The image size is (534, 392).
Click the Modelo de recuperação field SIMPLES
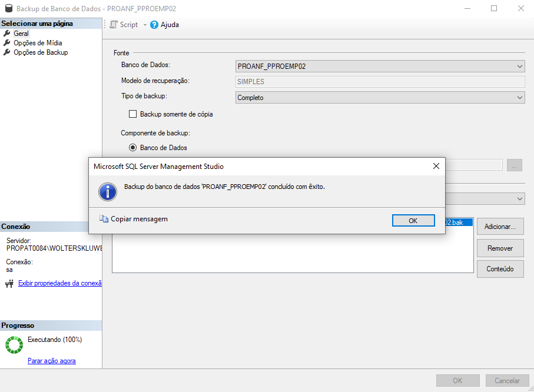coord(380,82)
